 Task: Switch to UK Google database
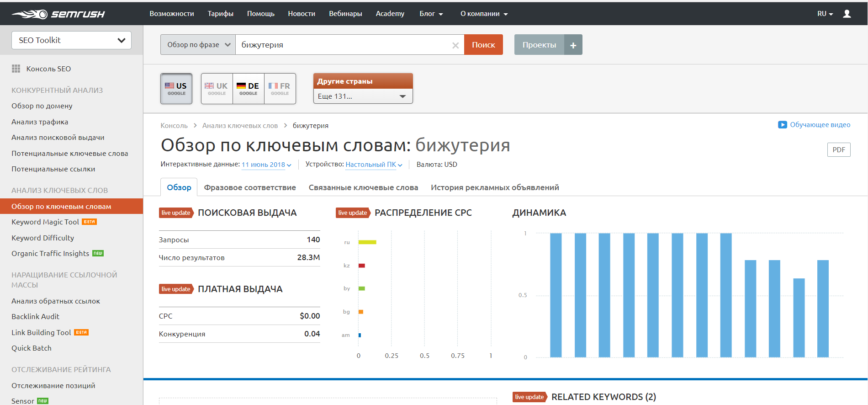click(217, 89)
